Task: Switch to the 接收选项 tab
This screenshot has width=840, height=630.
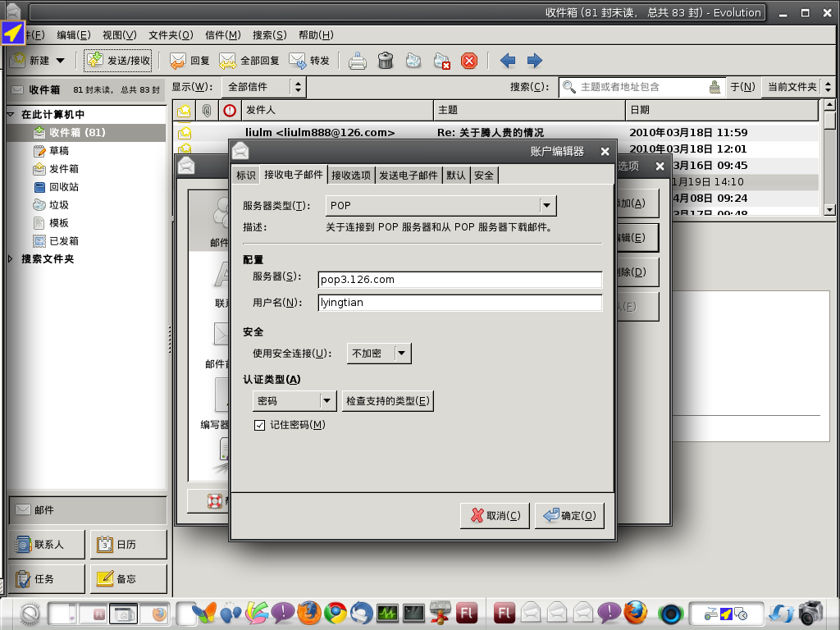Action: 351,176
